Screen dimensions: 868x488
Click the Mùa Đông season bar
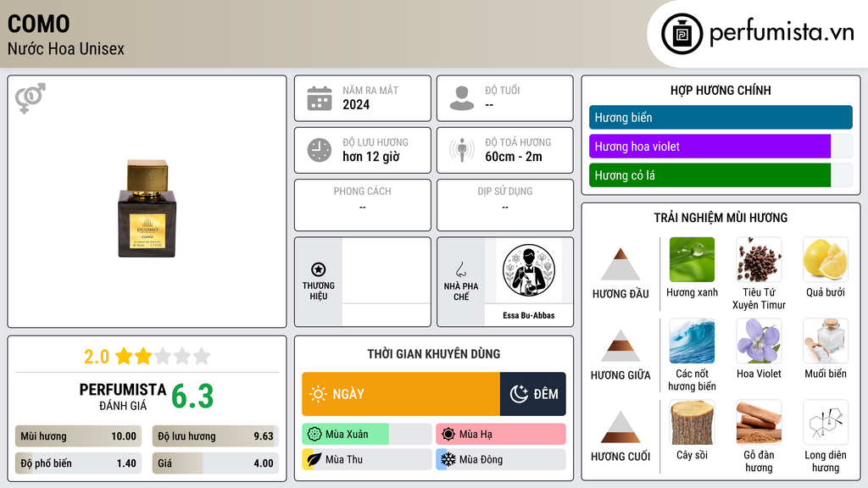pos(500,459)
